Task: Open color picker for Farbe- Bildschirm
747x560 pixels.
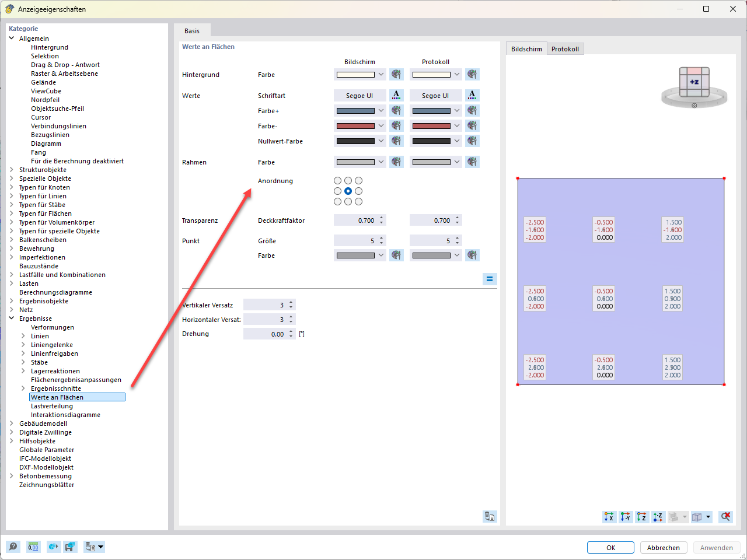Action: click(396, 125)
